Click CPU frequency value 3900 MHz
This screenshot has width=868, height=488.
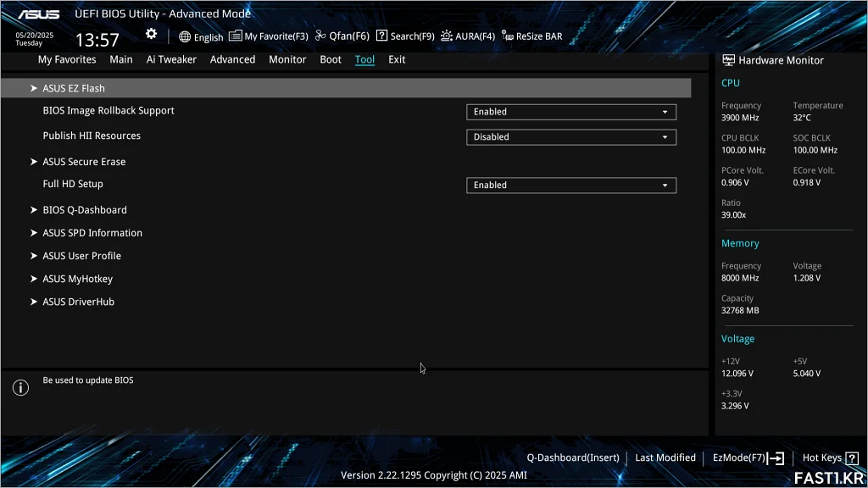(x=740, y=118)
